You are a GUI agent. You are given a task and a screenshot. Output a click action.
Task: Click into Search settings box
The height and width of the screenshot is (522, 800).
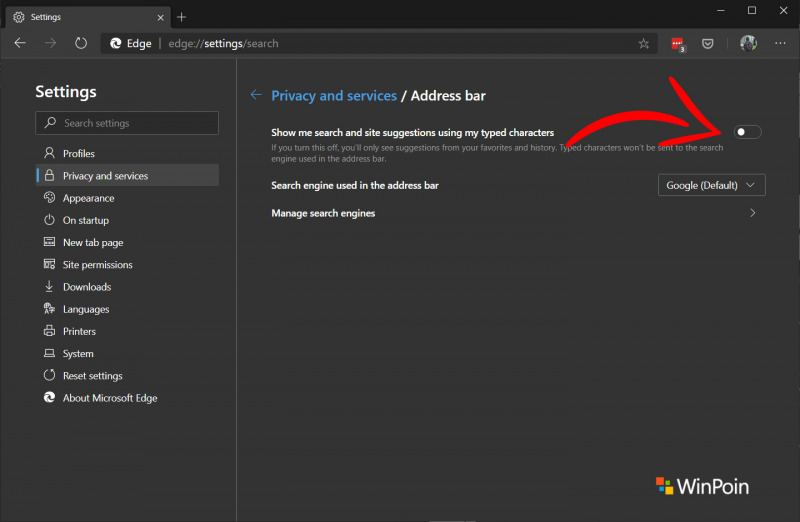127,123
